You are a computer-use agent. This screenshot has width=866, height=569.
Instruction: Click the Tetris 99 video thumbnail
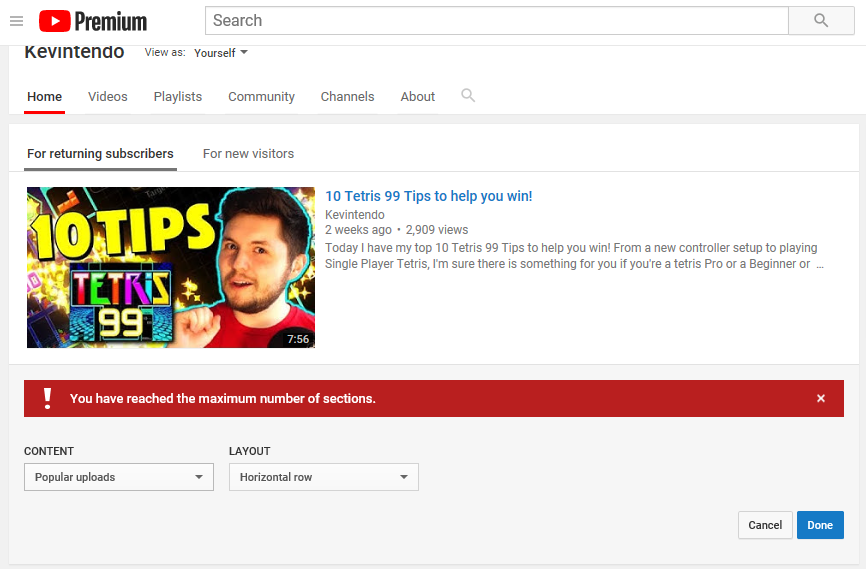click(x=171, y=267)
